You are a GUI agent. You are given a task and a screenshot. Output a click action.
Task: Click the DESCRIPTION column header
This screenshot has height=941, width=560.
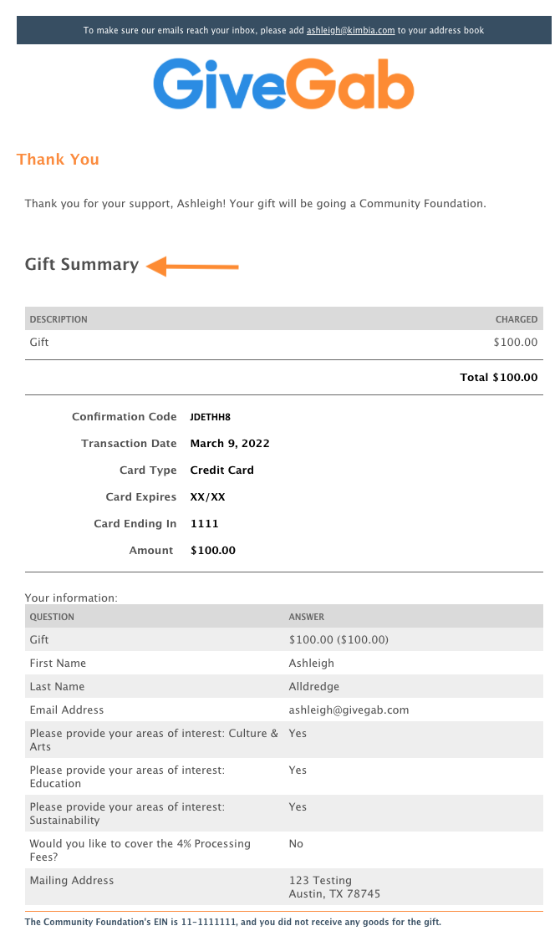59,319
